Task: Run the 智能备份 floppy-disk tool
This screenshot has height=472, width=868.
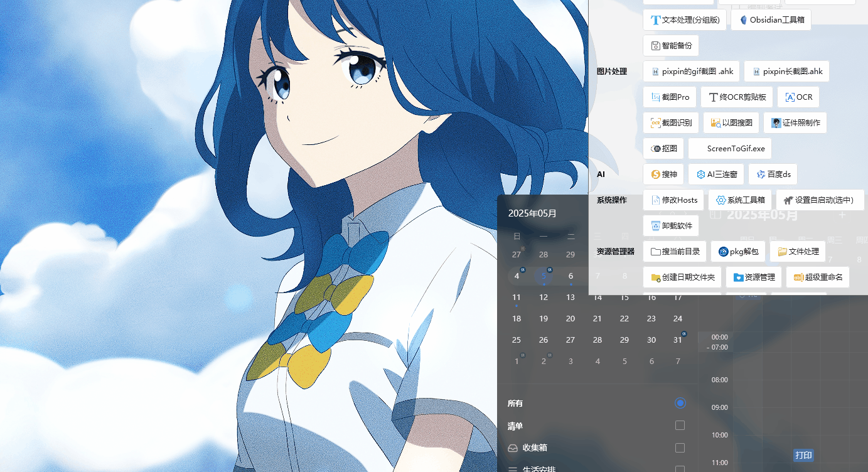Action: click(x=671, y=46)
